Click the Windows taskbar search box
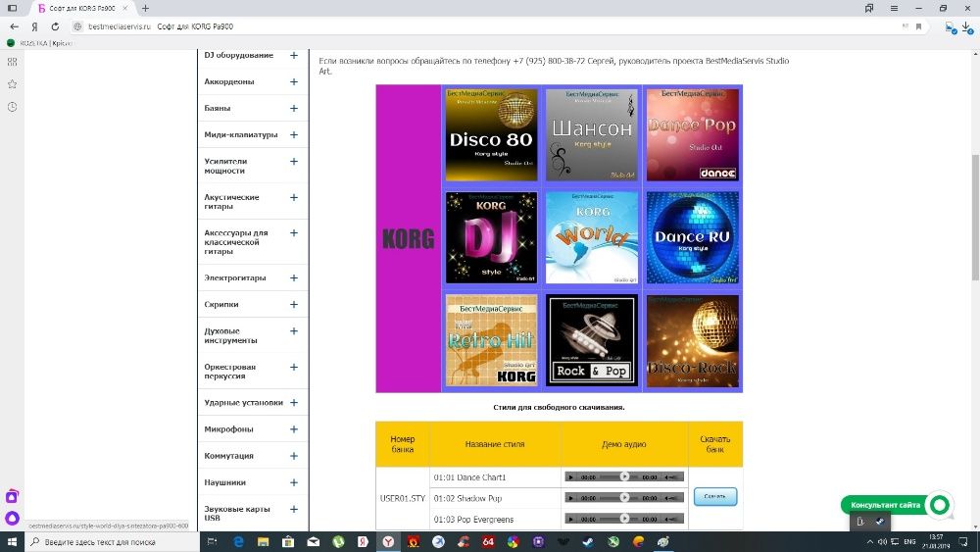Screen dimensions: 980x552 coord(113,542)
